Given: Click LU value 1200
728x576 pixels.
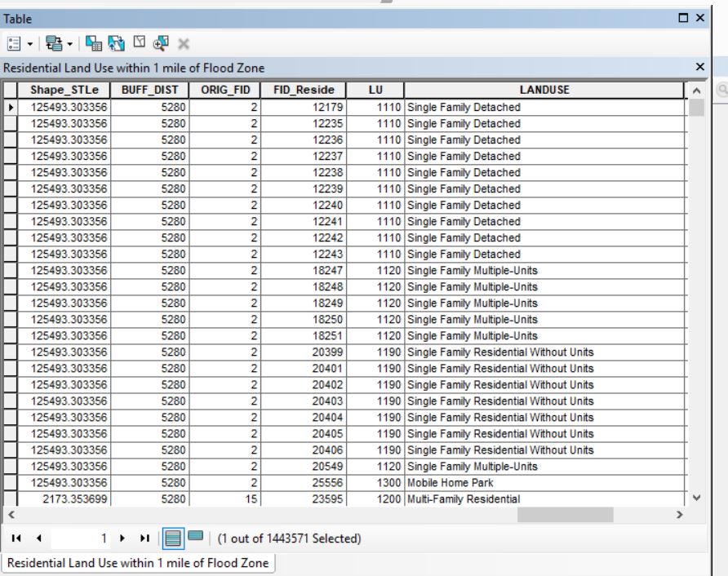Looking at the screenshot, I should pos(375,499).
